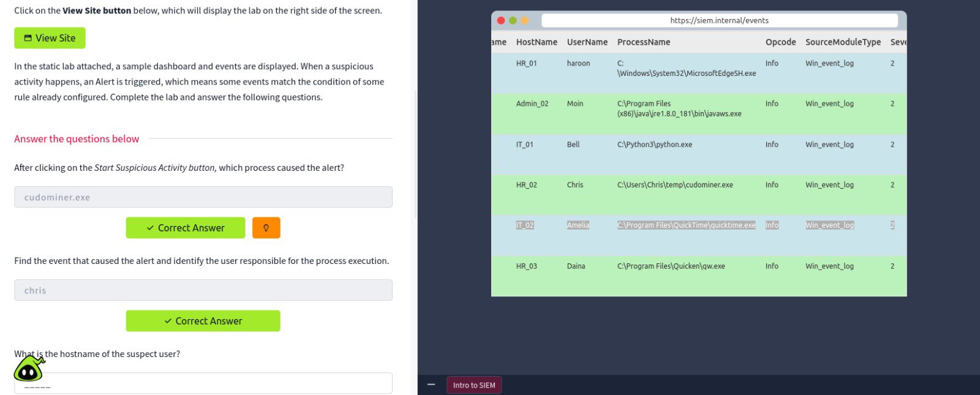This screenshot has height=395, width=980.
Task: Select the SourceModuleType column header
Action: pyautogui.click(x=843, y=42)
